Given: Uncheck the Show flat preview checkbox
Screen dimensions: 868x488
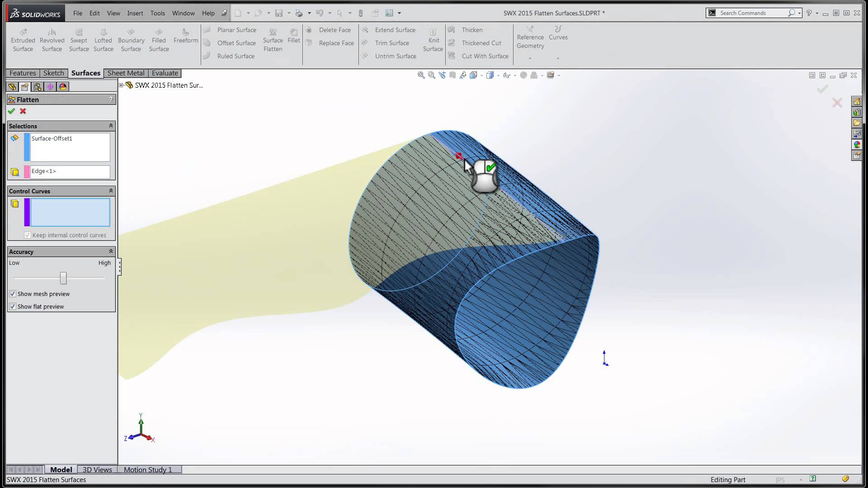Looking at the screenshot, I should pyautogui.click(x=13, y=306).
